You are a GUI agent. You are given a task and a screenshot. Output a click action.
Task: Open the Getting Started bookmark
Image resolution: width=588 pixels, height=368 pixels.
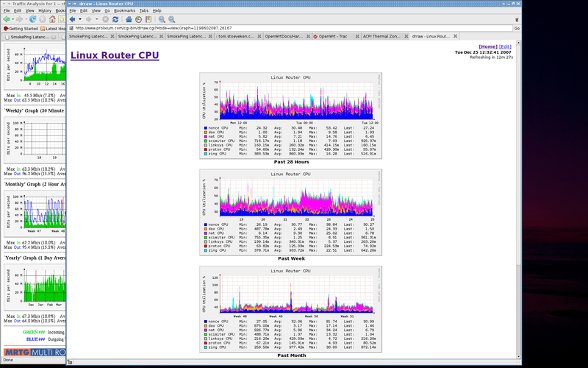coord(21,29)
